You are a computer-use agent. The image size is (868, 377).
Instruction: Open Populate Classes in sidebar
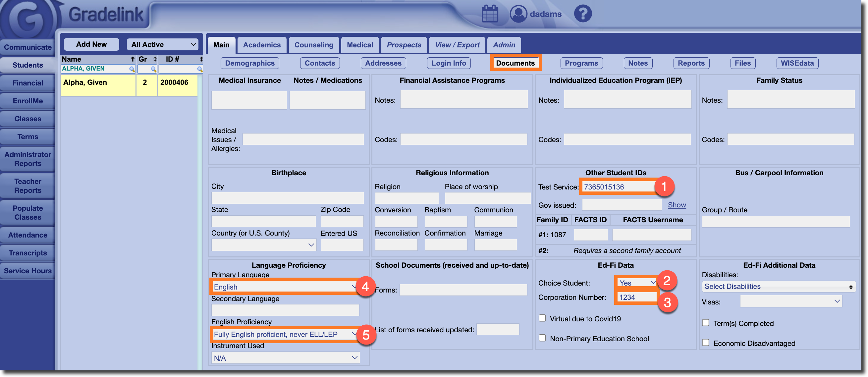coord(27,213)
